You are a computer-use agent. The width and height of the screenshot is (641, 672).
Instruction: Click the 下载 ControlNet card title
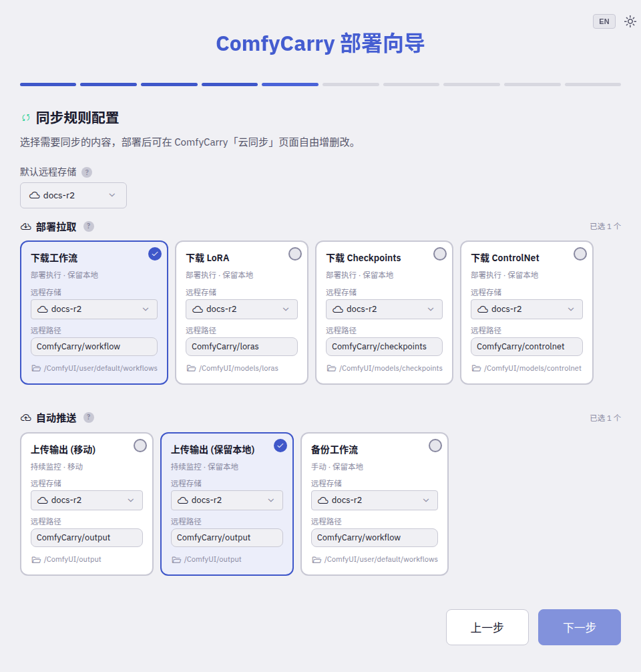click(x=505, y=258)
